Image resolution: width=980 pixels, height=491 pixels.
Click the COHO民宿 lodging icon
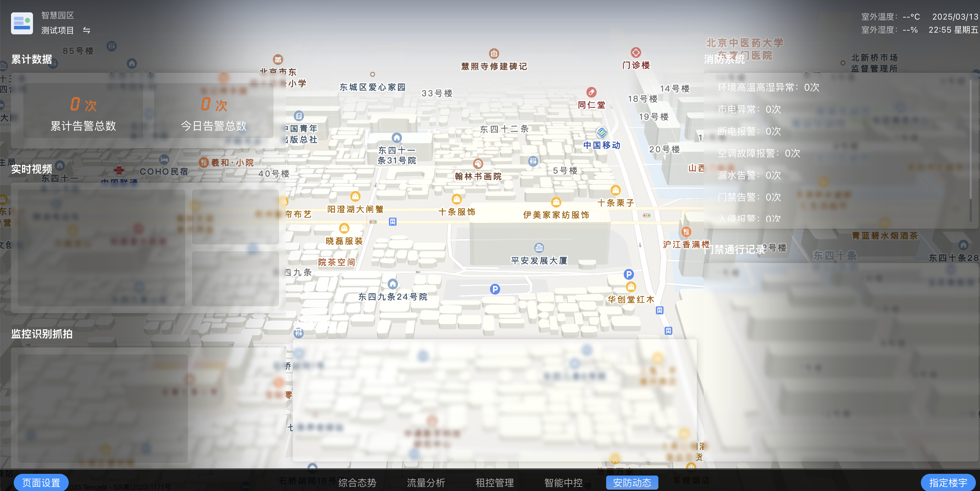coord(164,160)
